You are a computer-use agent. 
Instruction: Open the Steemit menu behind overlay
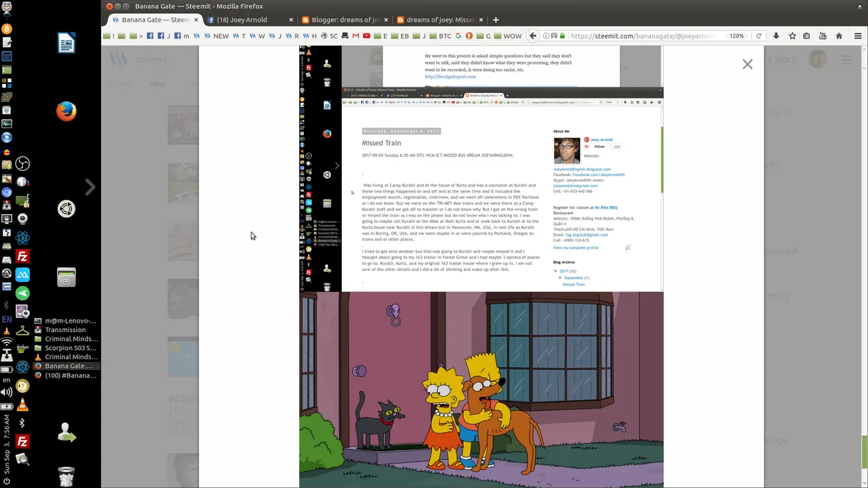[846, 60]
